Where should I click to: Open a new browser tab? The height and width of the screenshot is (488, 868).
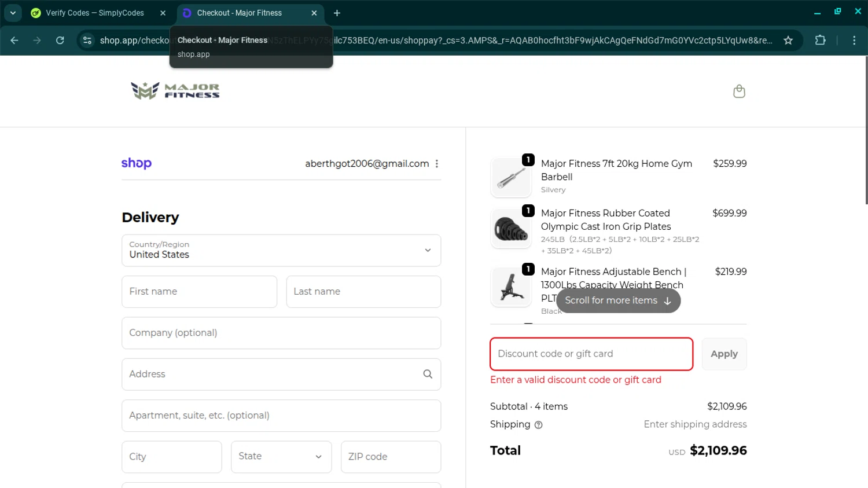click(x=337, y=13)
